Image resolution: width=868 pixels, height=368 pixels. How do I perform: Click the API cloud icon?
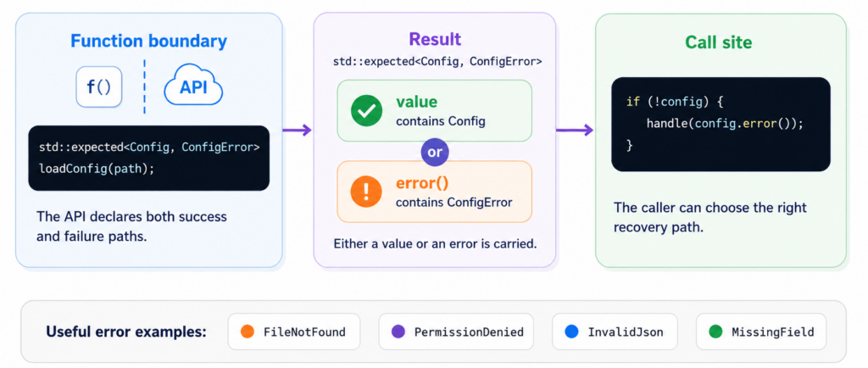point(193,86)
